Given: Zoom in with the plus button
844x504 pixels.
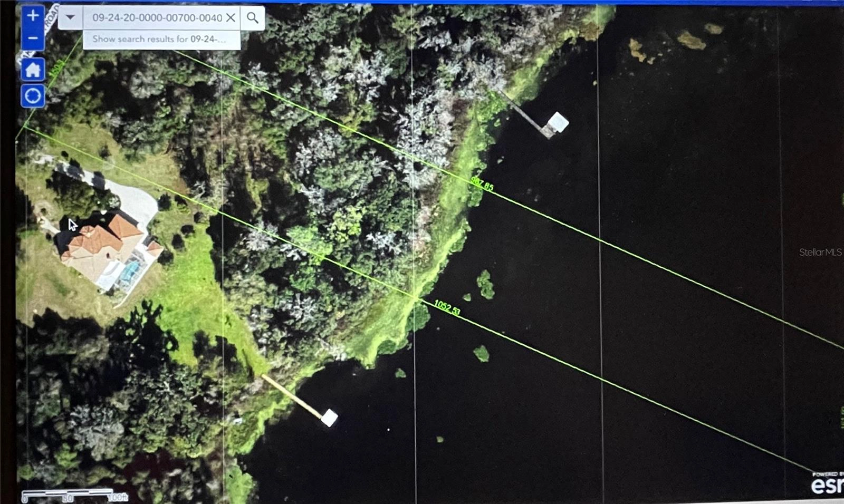Looking at the screenshot, I should 33,16.
